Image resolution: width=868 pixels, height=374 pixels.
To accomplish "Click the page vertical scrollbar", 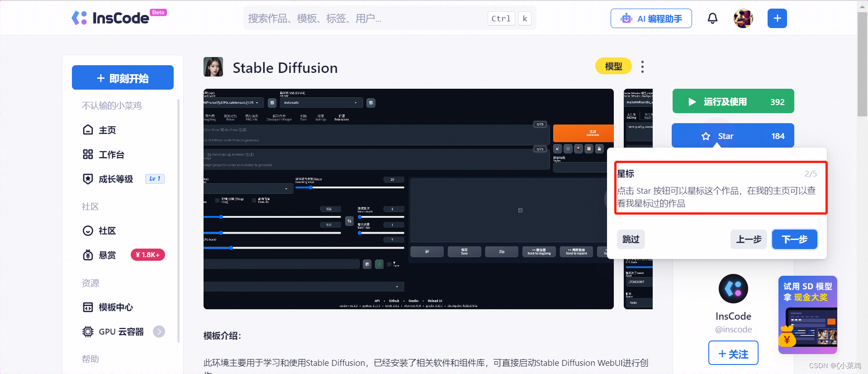I will pyautogui.click(x=863, y=63).
